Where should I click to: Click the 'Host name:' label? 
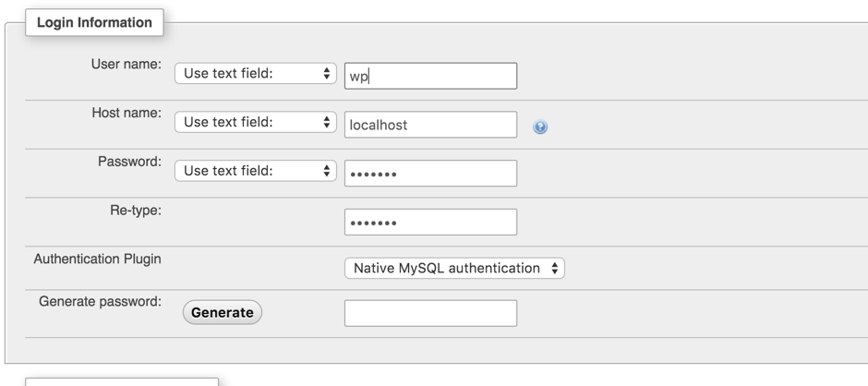126,113
